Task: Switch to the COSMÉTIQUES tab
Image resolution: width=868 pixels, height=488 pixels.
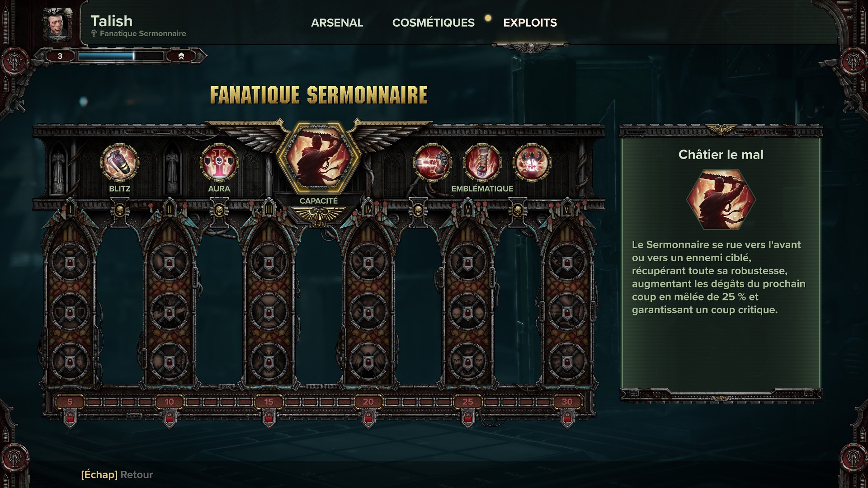Action: click(433, 23)
